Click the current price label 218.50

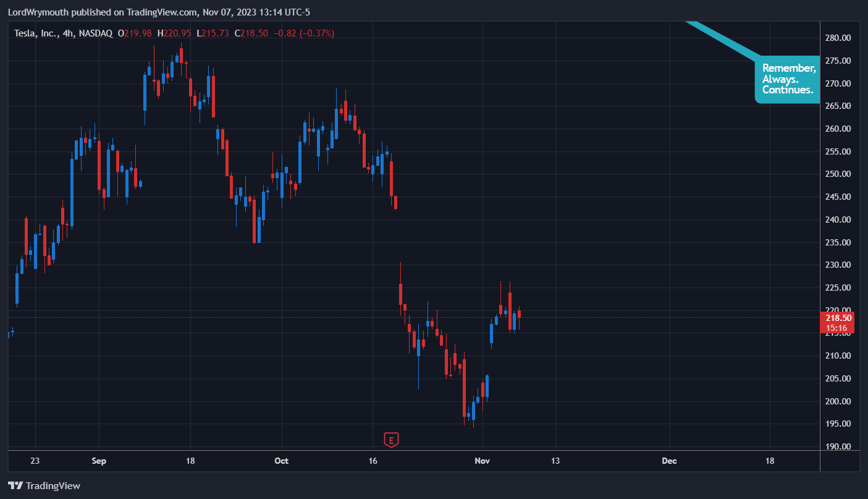(839, 318)
